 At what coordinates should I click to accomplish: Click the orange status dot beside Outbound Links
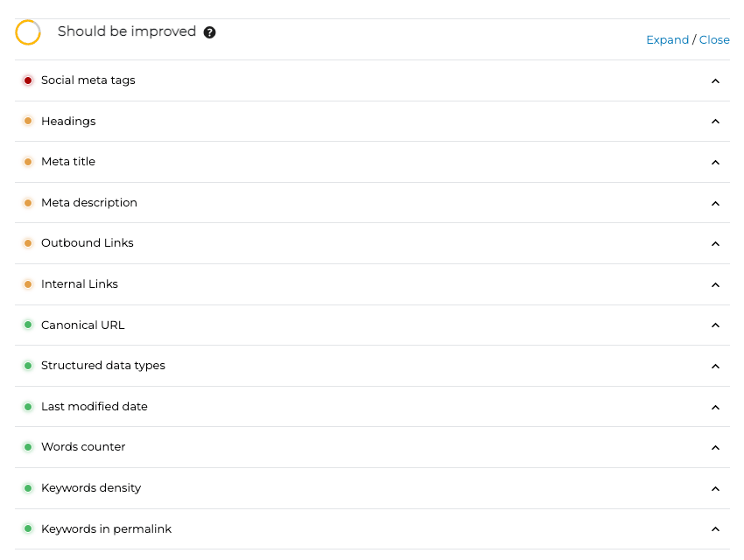pyautogui.click(x=28, y=243)
